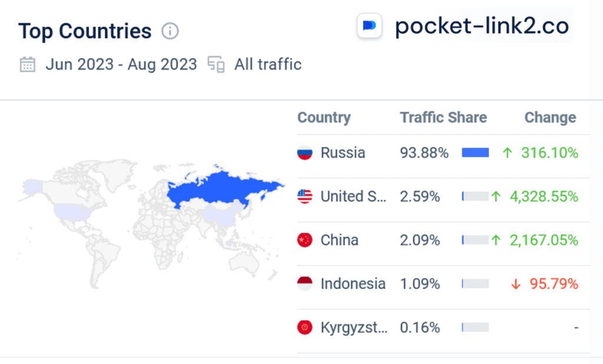Sort by the Traffic Share column header
Image resolution: width=603 pixels, height=364 pixels.
(x=443, y=118)
